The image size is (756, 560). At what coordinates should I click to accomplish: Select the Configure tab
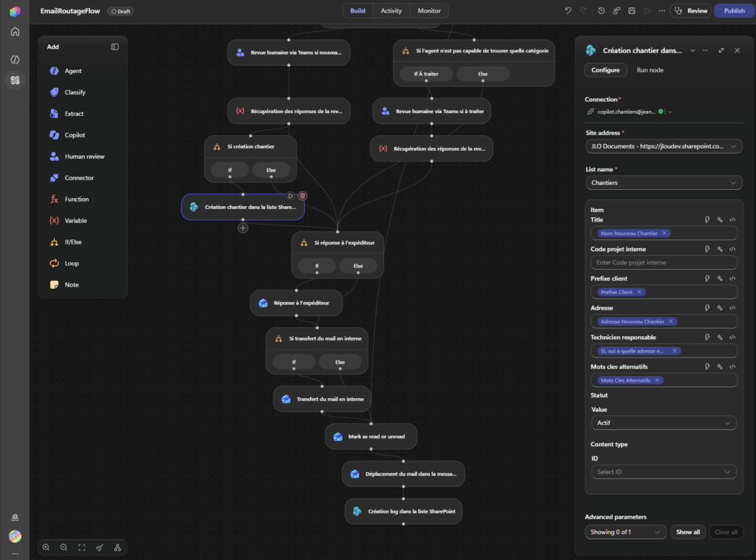point(605,70)
